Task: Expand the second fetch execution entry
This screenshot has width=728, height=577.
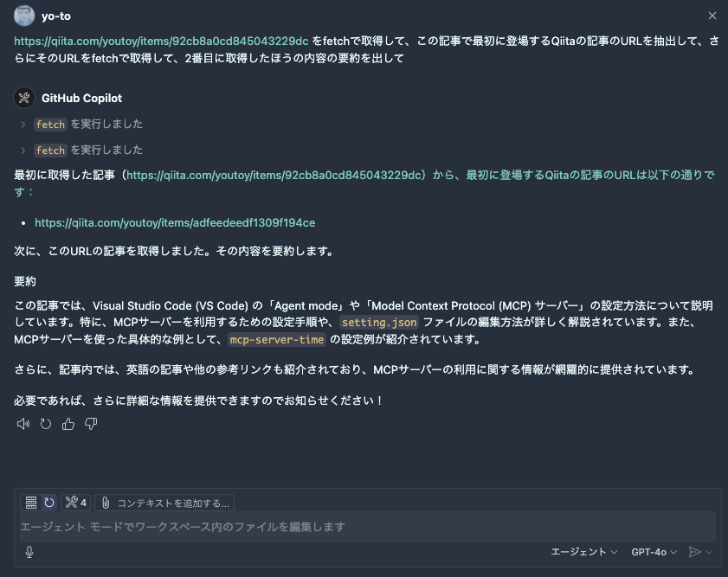Action: 22,150
